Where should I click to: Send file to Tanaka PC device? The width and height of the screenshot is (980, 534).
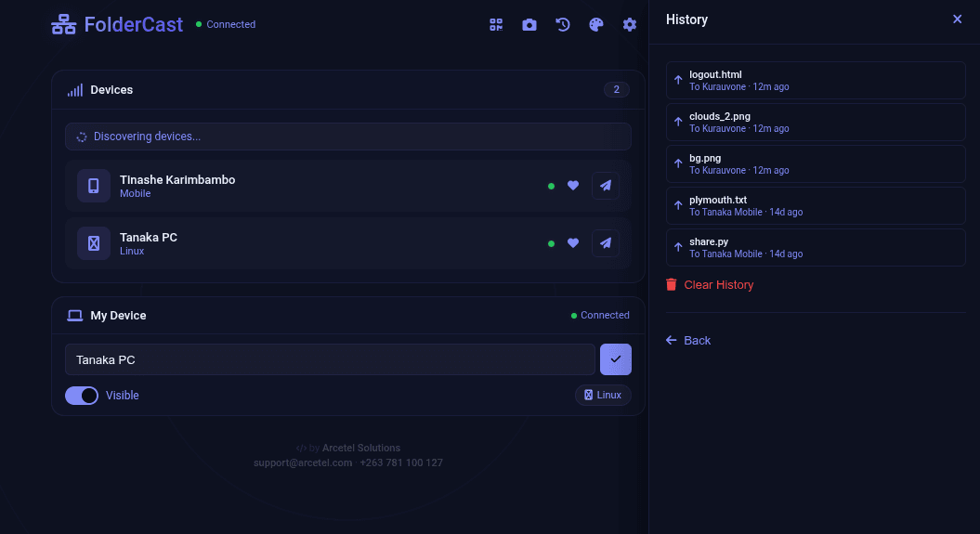tap(606, 243)
